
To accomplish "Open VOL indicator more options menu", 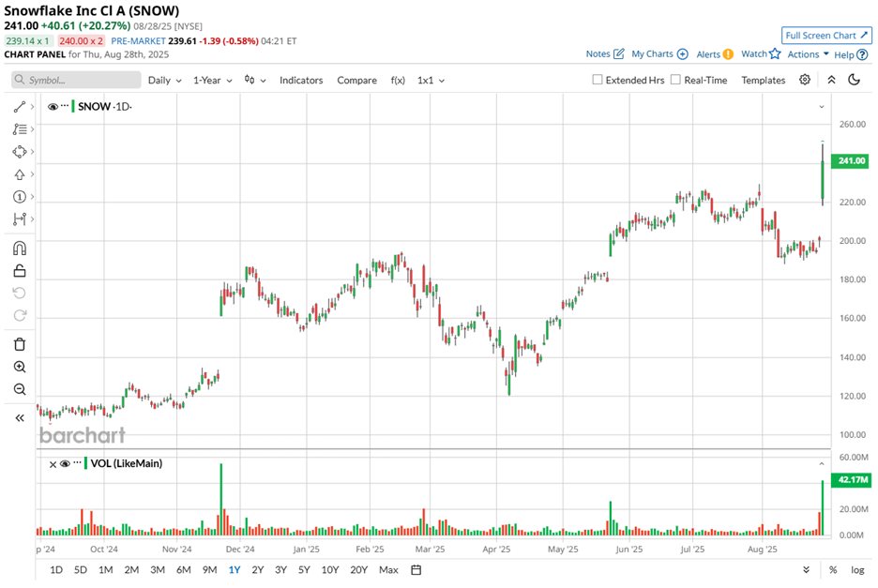I will pos(77,462).
